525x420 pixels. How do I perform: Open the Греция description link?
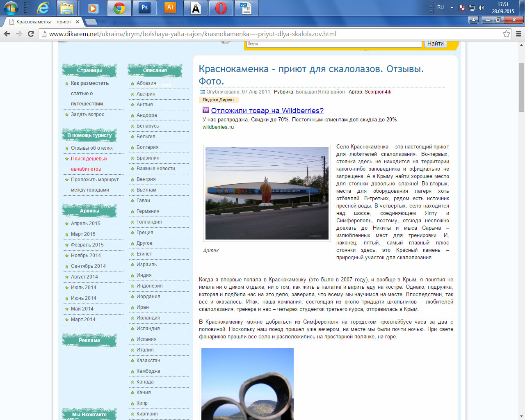pos(145,233)
